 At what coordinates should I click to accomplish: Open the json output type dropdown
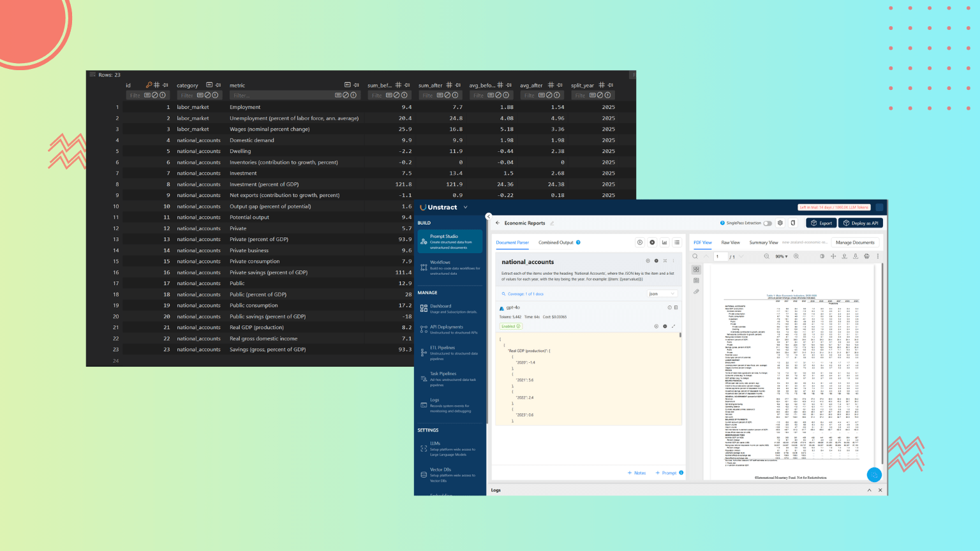click(662, 294)
